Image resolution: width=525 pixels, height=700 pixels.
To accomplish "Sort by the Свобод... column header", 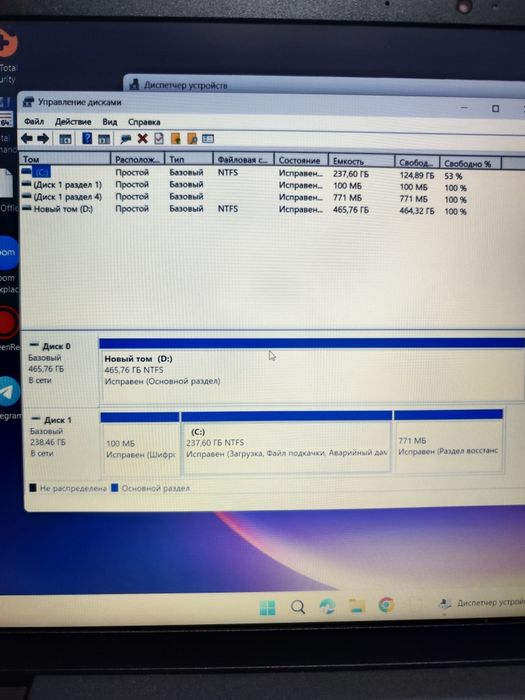I will pos(417,162).
